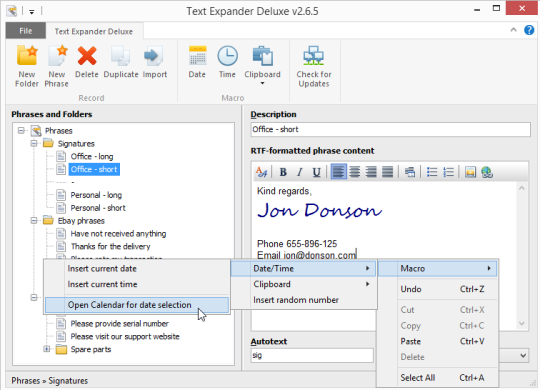This screenshot has height=390, width=540.
Task: Insert a hyperlink with globe icon
Action: [487, 172]
